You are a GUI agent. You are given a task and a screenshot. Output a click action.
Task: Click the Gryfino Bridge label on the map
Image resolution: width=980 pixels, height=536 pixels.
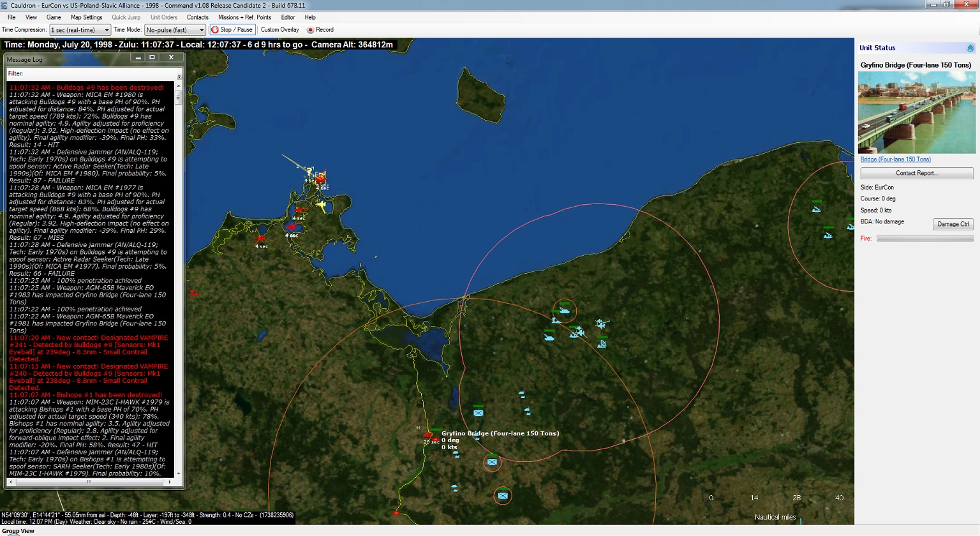tap(500, 433)
